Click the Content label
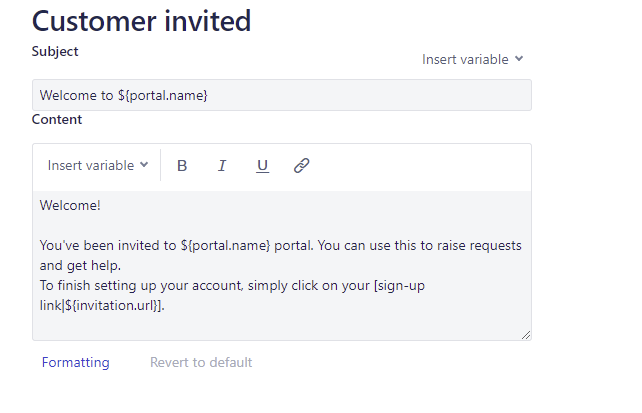The width and height of the screenshot is (642, 413). point(57,119)
